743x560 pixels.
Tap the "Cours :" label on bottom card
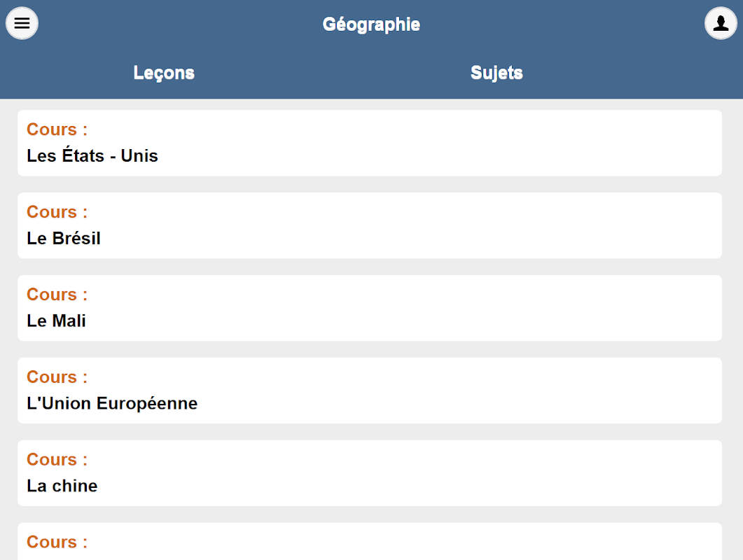[57, 542]
